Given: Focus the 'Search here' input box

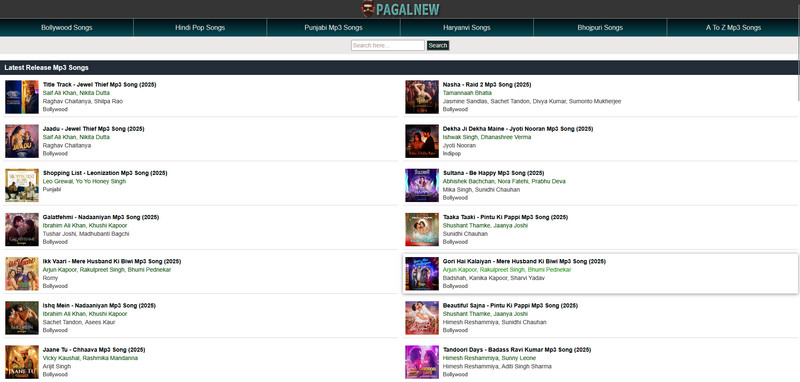Looking at the screenshot, I should 388,45.
